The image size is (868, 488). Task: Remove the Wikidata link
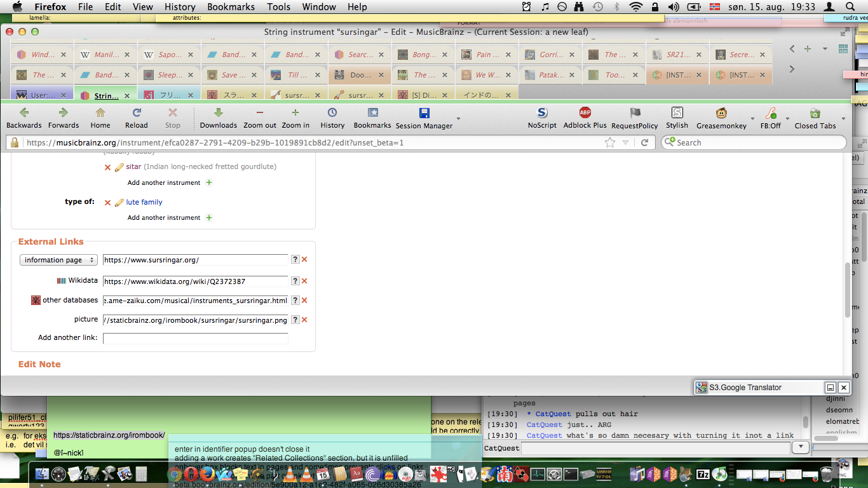click(x=304, y=281)
